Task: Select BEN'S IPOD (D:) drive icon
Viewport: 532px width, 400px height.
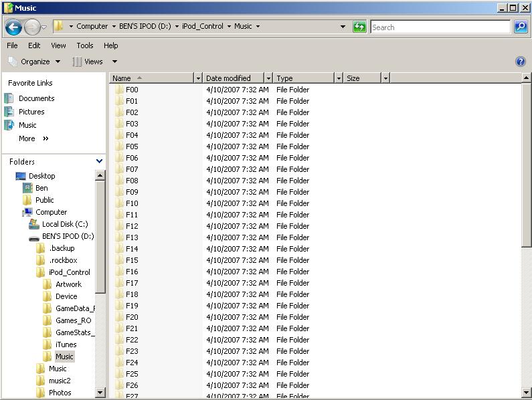Action: click(34, 237)
